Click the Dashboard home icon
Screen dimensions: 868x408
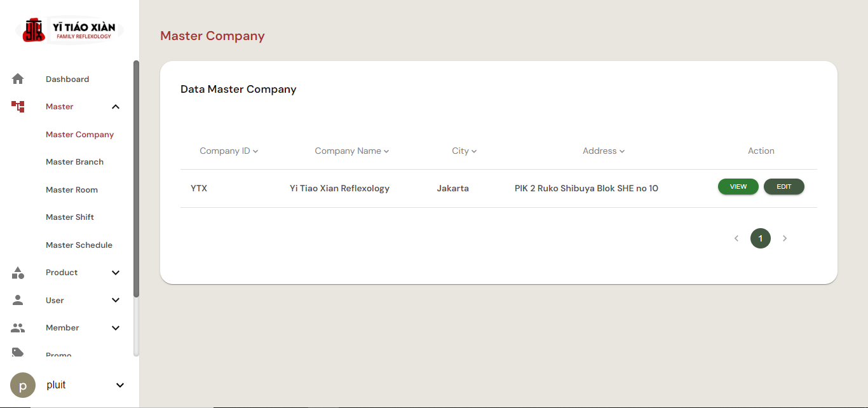point(18,79)
